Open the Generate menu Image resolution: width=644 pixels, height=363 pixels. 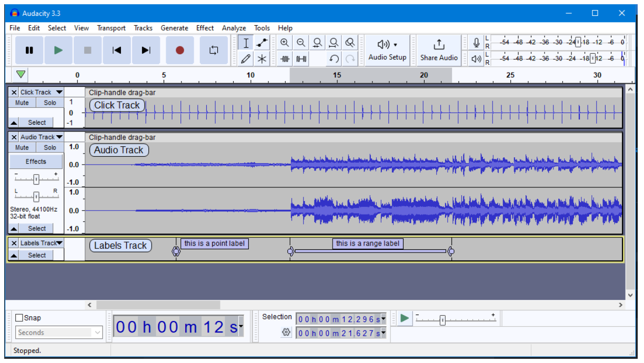(174, 28)
